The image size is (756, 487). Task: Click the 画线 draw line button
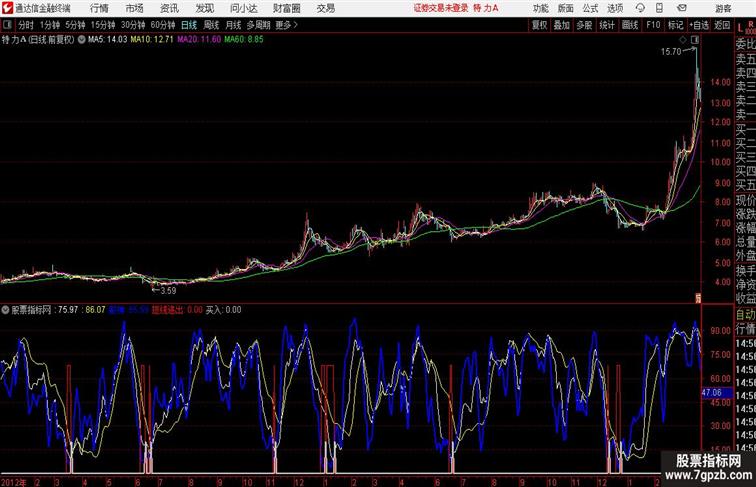[630, 25]
